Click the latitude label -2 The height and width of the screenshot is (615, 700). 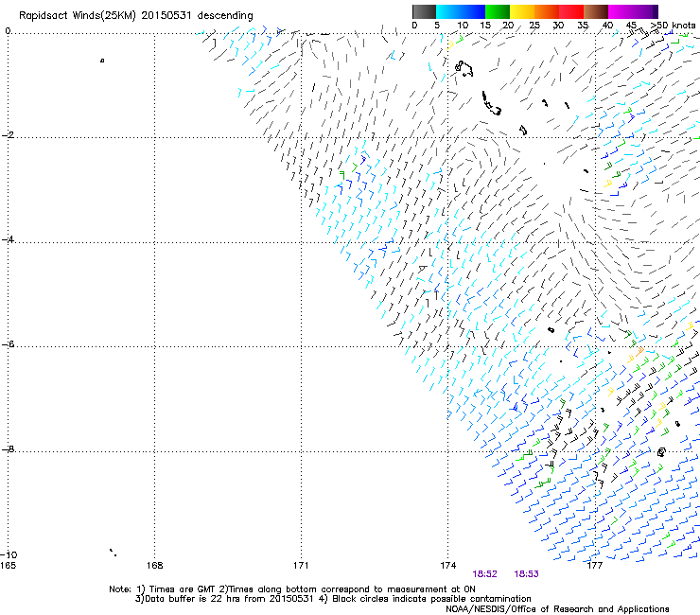click(8, 135)
